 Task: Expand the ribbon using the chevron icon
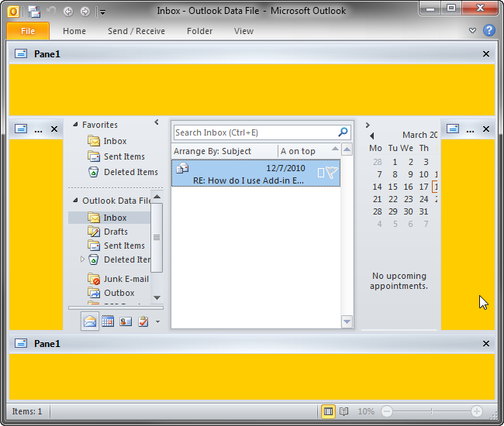[x=472, y=30]
